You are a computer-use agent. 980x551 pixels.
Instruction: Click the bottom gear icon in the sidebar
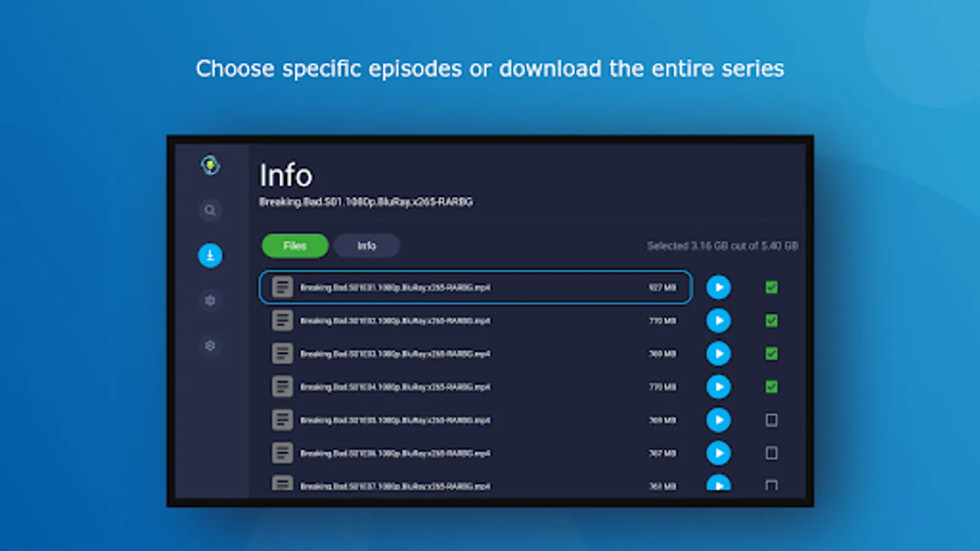(x=210, y=346)
